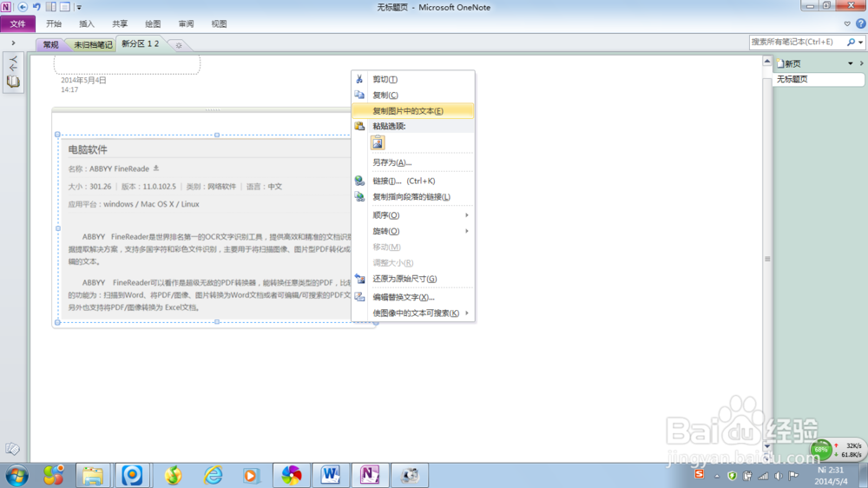Open the 绘图 ribbon tab

[x=153, y=23]
